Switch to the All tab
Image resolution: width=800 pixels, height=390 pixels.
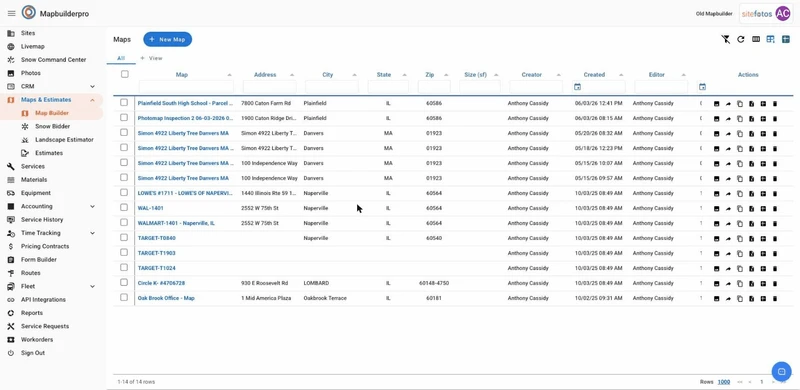click(x=121, y=58)
